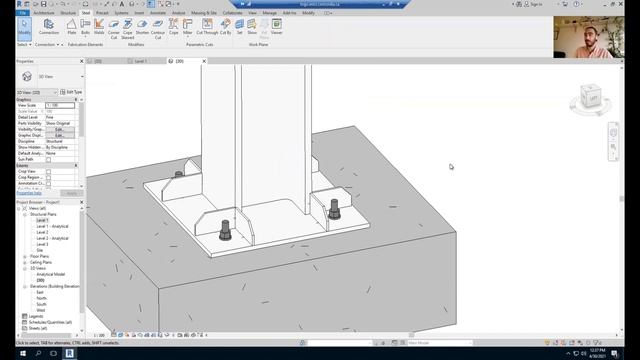Open the Manage ribbon tab

pyautogui.click(x=269, y=13)
